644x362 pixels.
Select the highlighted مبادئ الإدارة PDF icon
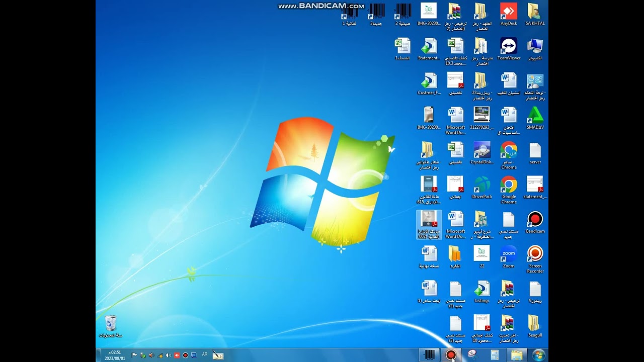point(429,225)
